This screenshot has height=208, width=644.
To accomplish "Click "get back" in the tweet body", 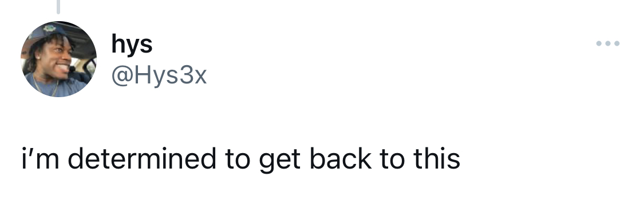I will [315, 159].
